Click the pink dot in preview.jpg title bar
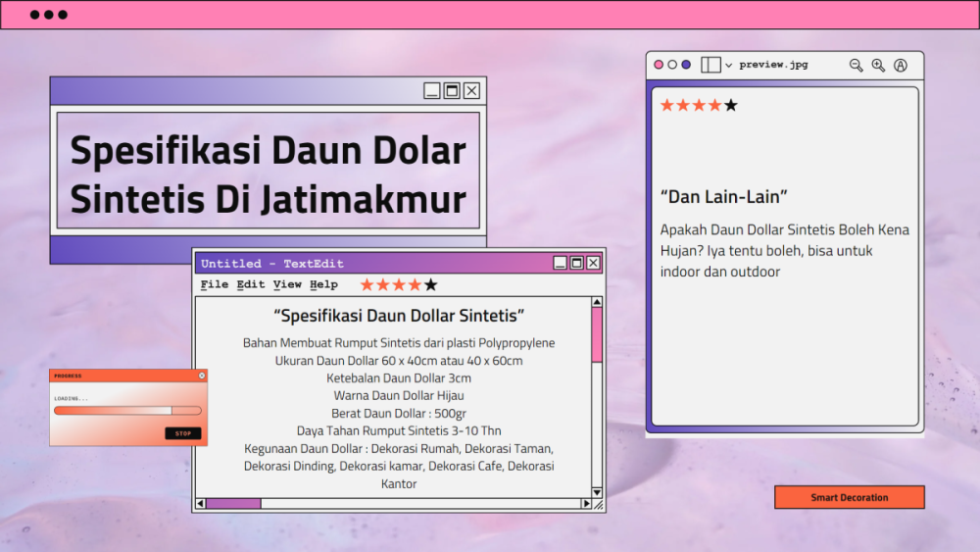Screen dimensions: 980x552 (659, 65)
